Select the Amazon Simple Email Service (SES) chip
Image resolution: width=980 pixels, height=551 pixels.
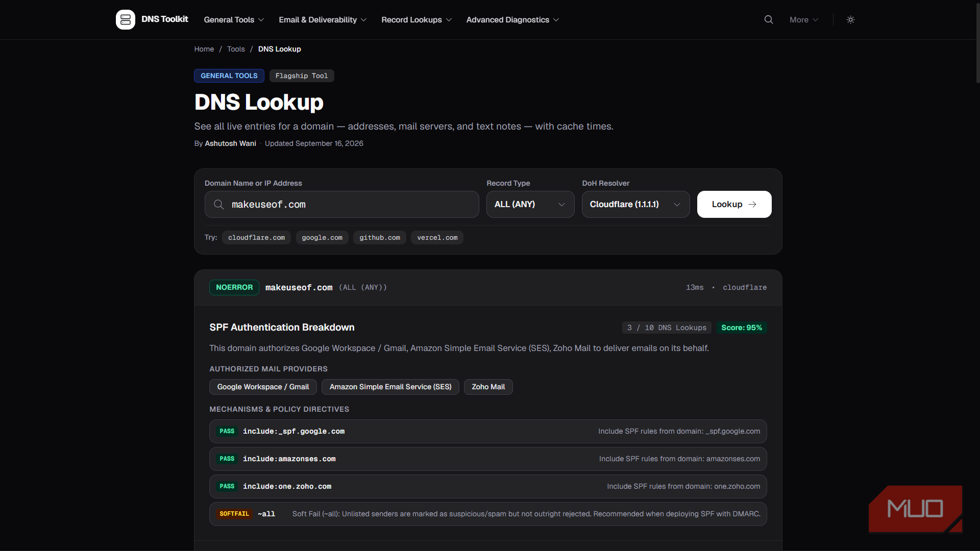[x=390, y=387]
